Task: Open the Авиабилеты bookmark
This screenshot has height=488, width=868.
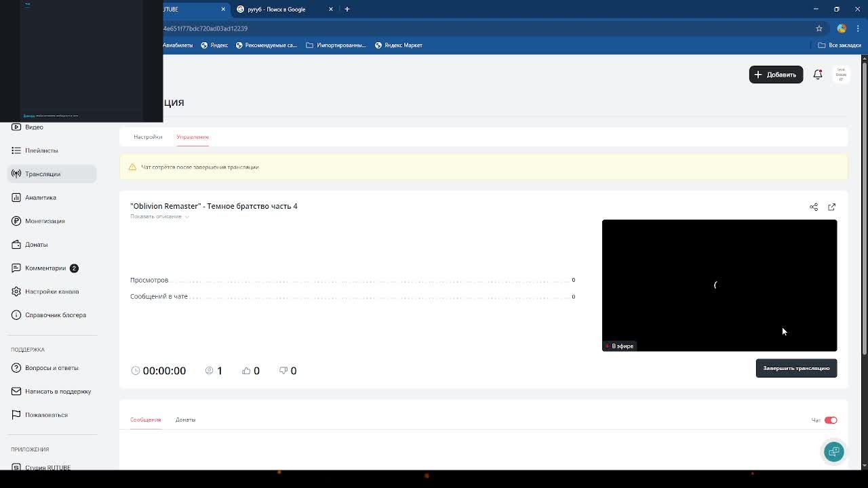Action: coord(178,45)
